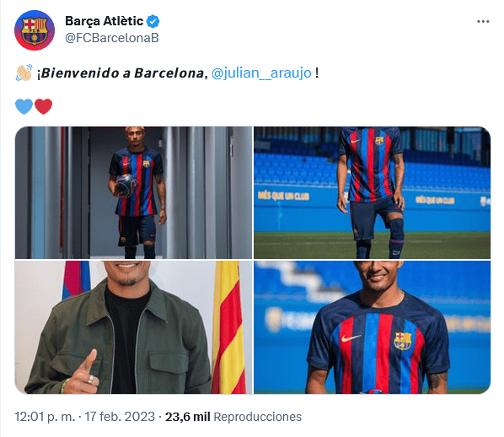This screenshot has width=504, height=437.
Task: Click the Catalan flag in the thumbs-up photo
Action: click(x=228, y=327)
